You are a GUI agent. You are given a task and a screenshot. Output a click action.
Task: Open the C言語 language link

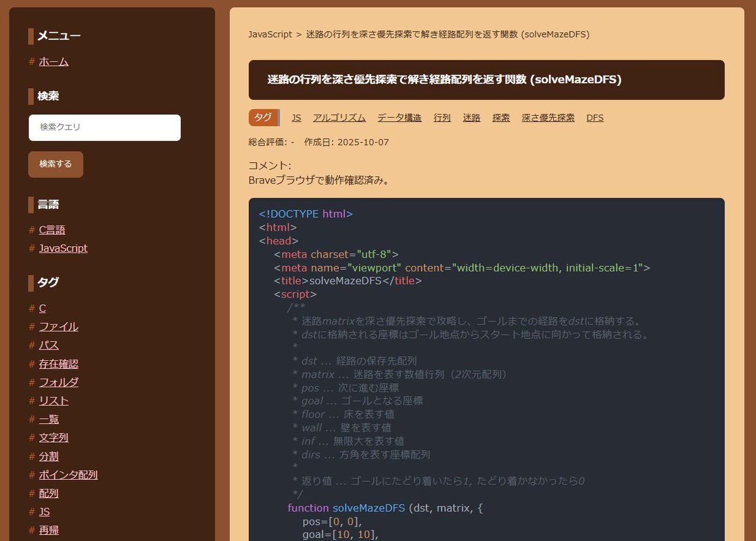click(52, 230)
